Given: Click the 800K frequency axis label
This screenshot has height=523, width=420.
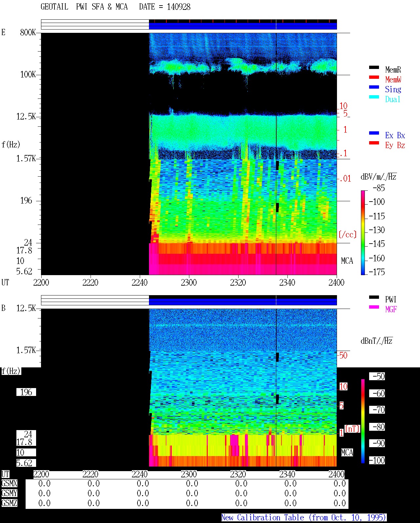Looking at the screenshot, I should 28,32.
